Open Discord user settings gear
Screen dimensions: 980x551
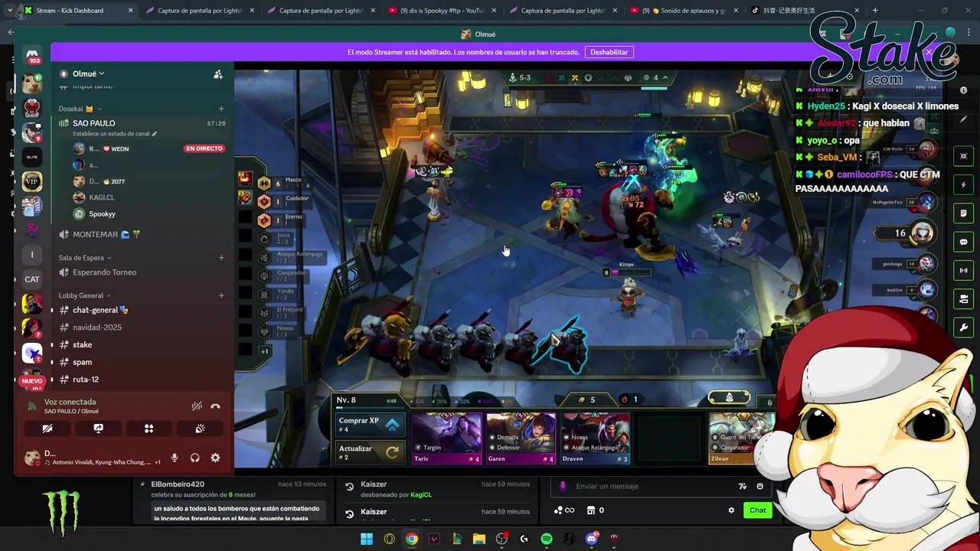tap(215, 458)
